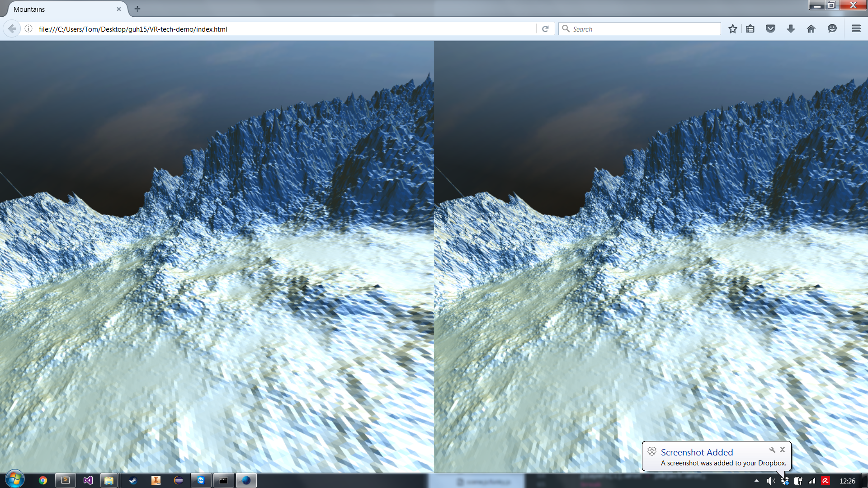Screen dimensions: 868x488
Task: Open Dropbox notification settings wrench
Action: [x=772, y=450]
